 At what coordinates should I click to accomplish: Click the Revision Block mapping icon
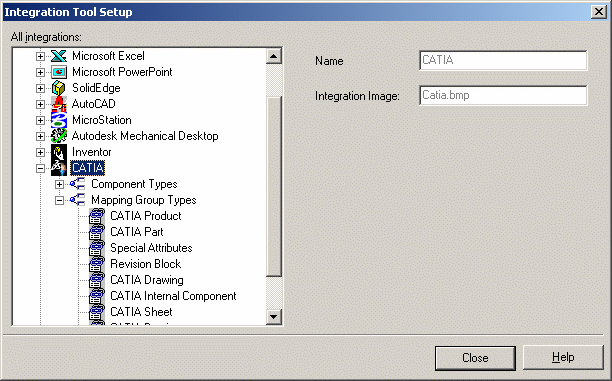coord(97,264)
